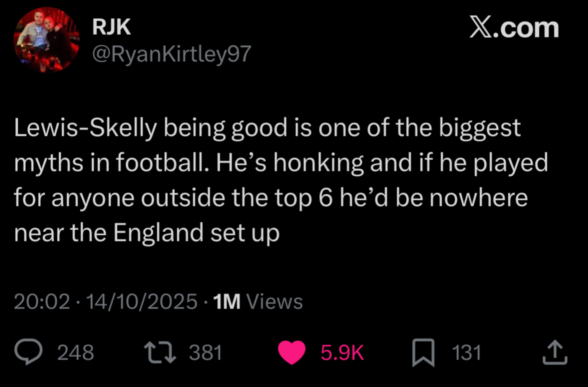The width and height of the screenshot is (588, 387).
Task: Click the 131 bookmarks count
Action: 467,352
